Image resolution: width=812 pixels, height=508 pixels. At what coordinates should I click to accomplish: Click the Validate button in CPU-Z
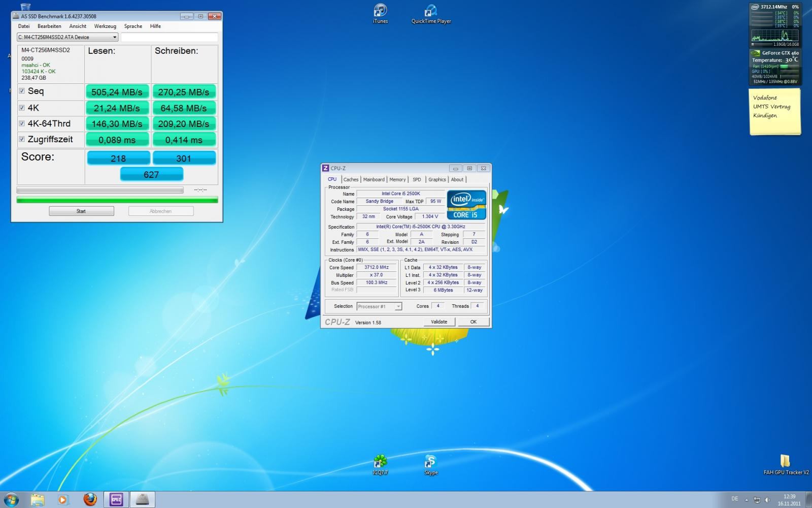439,322
